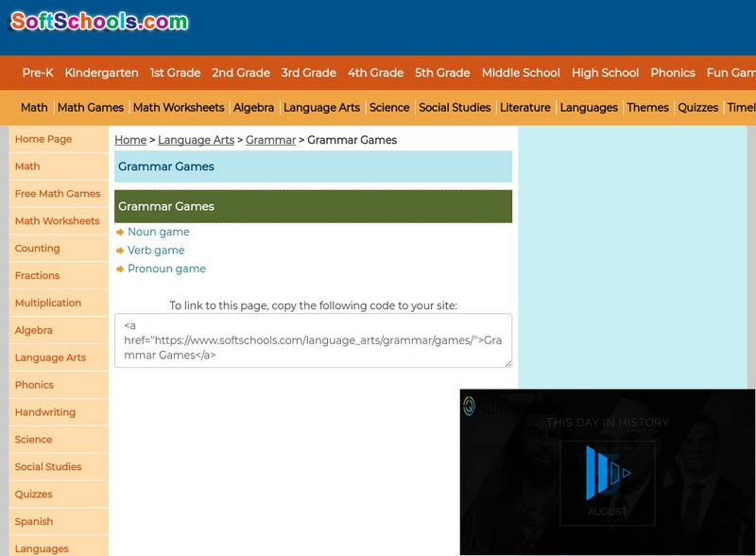This screenshot has width=756, height=556.
Task: Open Language Arts in the left sidebar
Action: 59,357
